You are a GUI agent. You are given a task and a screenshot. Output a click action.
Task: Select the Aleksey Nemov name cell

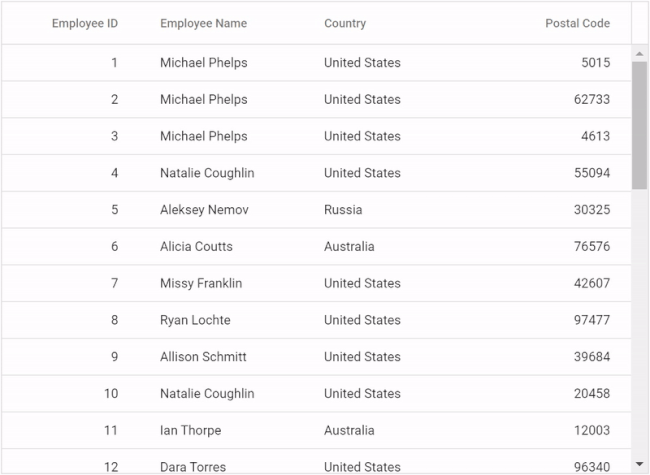[x=204, y=210]
